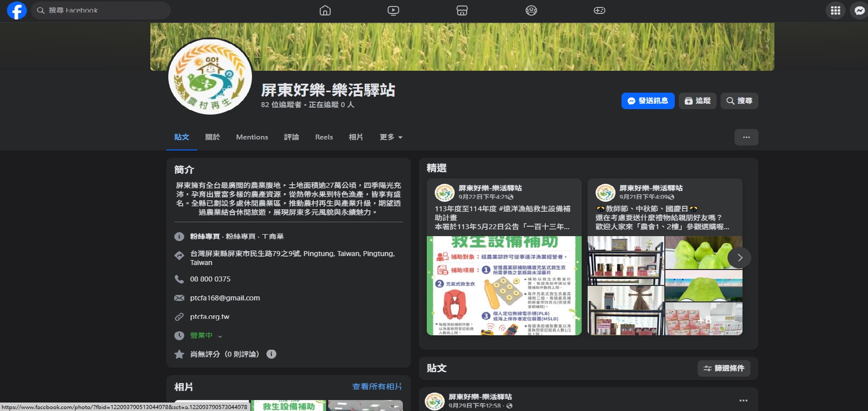
Task: Click next arrow in 精選 carousel
Action: (x=740, y=258)
